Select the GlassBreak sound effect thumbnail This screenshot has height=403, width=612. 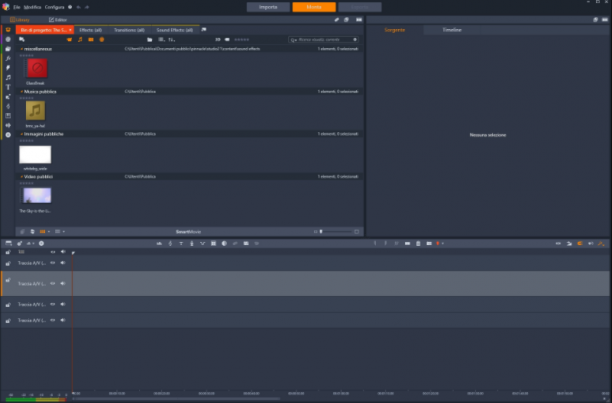click(37, 68)
